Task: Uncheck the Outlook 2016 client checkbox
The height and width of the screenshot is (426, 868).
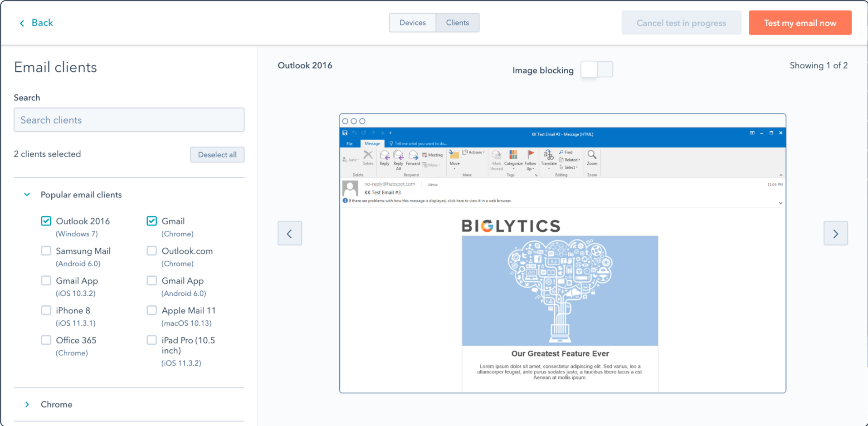Action: point(46,221)
